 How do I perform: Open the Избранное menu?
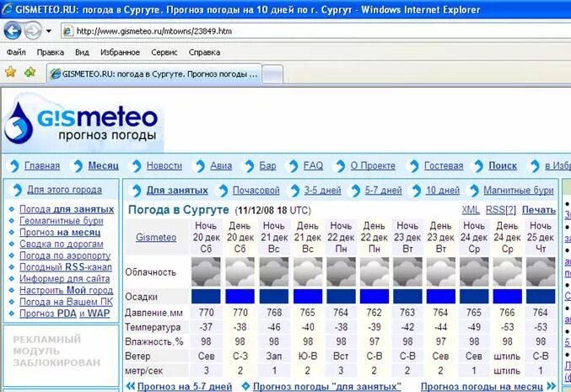coord(120,52)
